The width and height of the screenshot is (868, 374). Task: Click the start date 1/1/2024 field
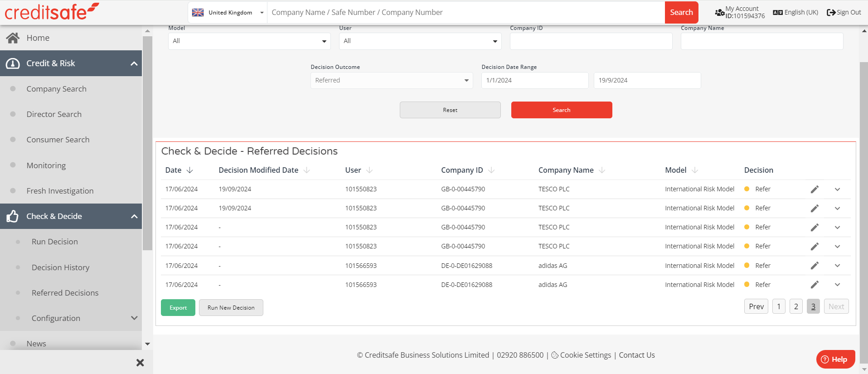535,80
